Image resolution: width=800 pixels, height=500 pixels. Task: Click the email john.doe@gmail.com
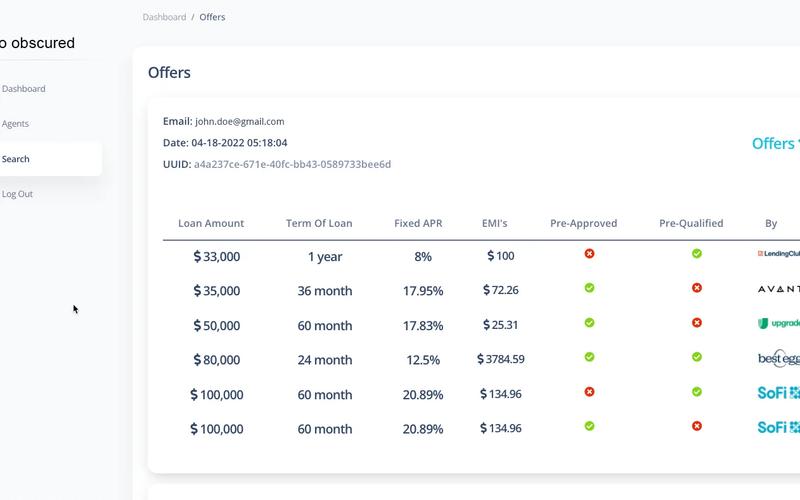point(239,121)
